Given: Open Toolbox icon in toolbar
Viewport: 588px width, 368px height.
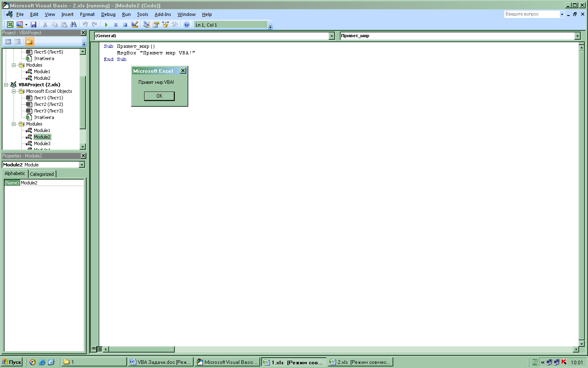Looking at the screenshot, I should (175, 25).
